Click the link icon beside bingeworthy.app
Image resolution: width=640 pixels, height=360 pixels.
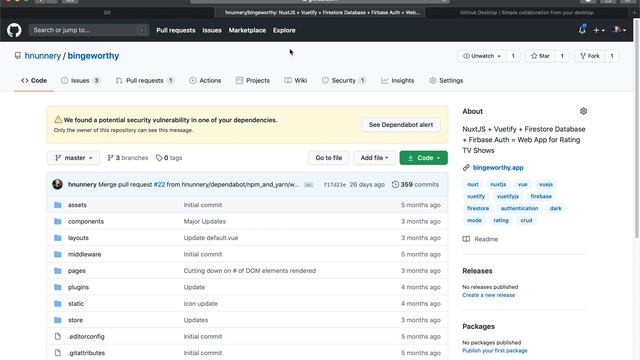466,167
